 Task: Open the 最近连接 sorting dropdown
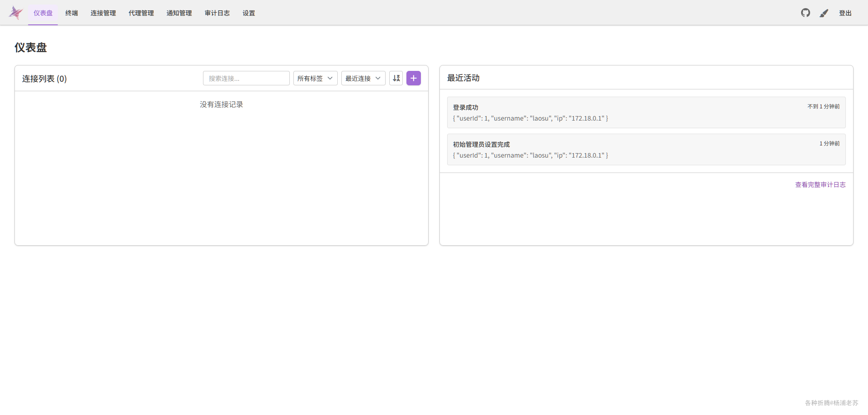363,78
